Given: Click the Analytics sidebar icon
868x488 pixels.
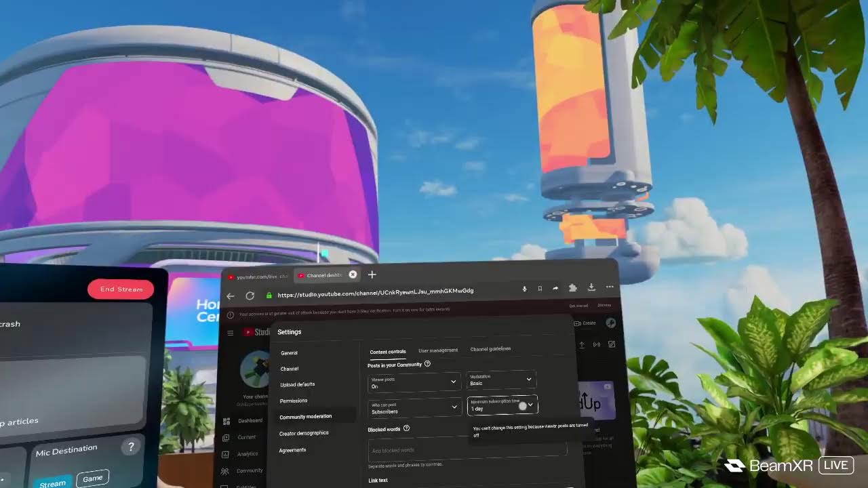Looking at the screenshot, I should 226,455.
